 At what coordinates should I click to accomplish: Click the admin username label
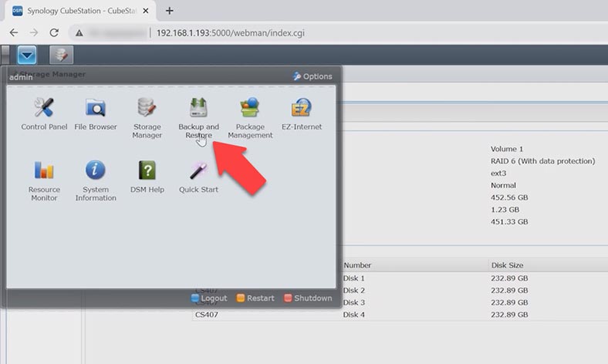point(21,77)
